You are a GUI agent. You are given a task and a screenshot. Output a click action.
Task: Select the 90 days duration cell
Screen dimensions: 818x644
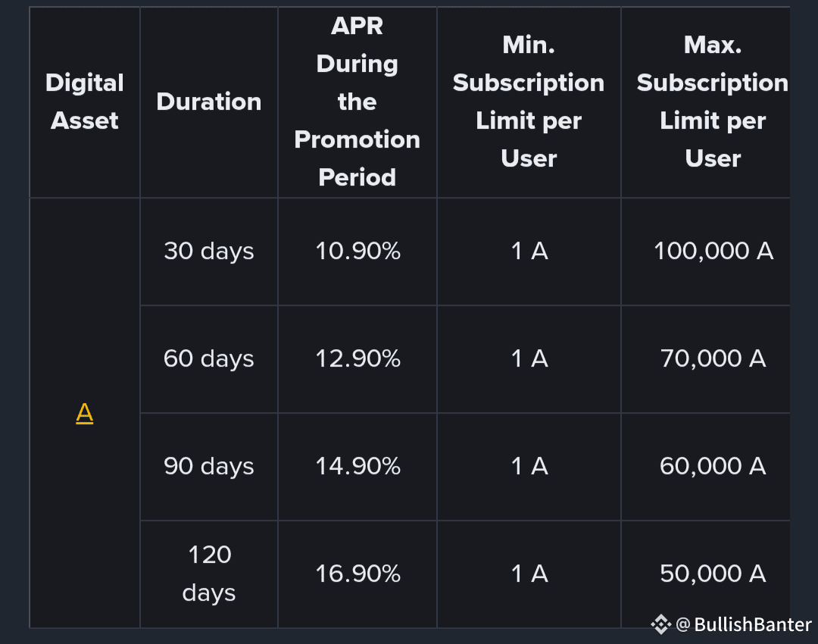(209, 467)
